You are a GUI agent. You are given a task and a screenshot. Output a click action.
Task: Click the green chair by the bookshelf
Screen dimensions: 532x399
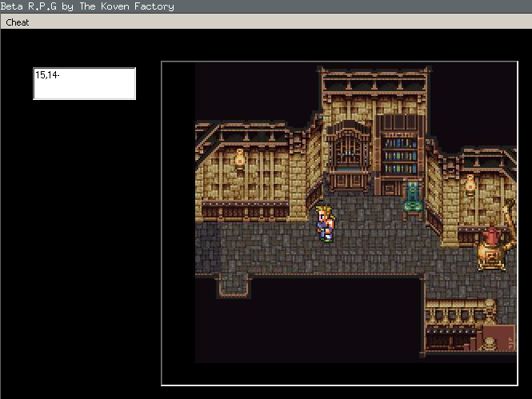tap(413, 199)
